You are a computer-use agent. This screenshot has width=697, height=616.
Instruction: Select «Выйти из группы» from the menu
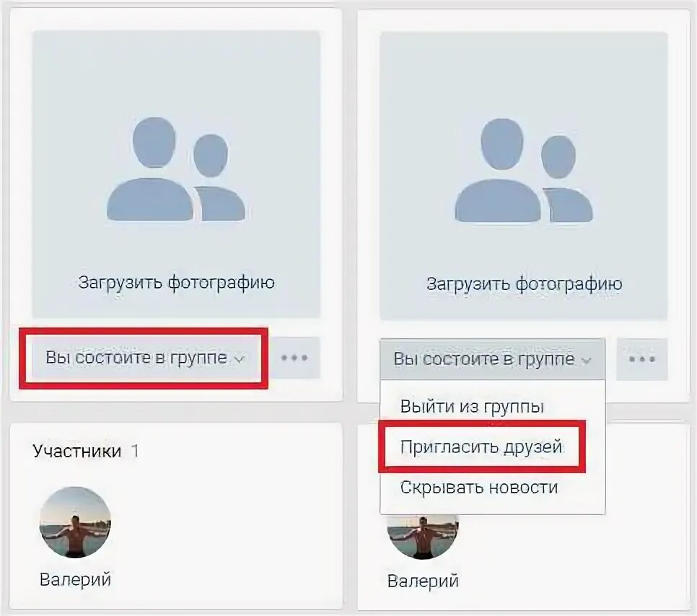472,407
